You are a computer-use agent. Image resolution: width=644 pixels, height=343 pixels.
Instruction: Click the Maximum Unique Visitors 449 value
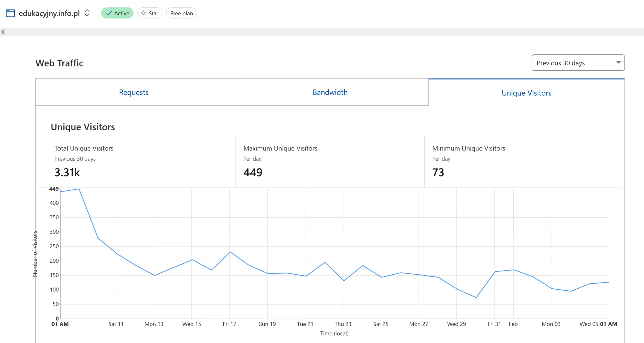click(x=253, y=173)
